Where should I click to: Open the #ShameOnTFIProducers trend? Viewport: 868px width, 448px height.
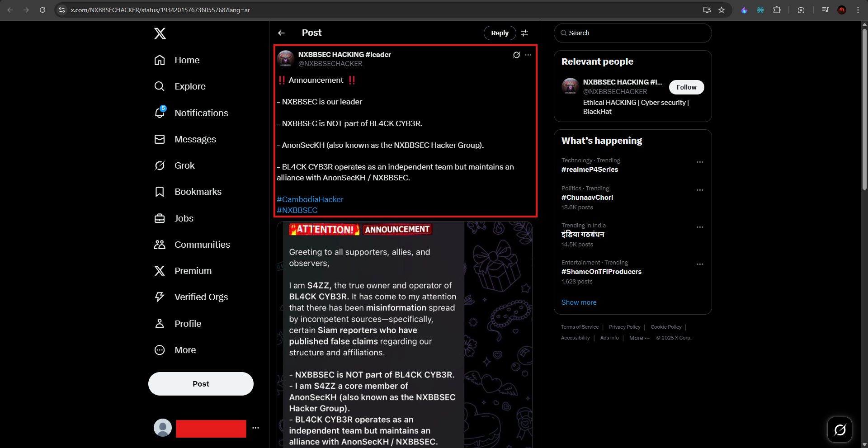point(601,272)
